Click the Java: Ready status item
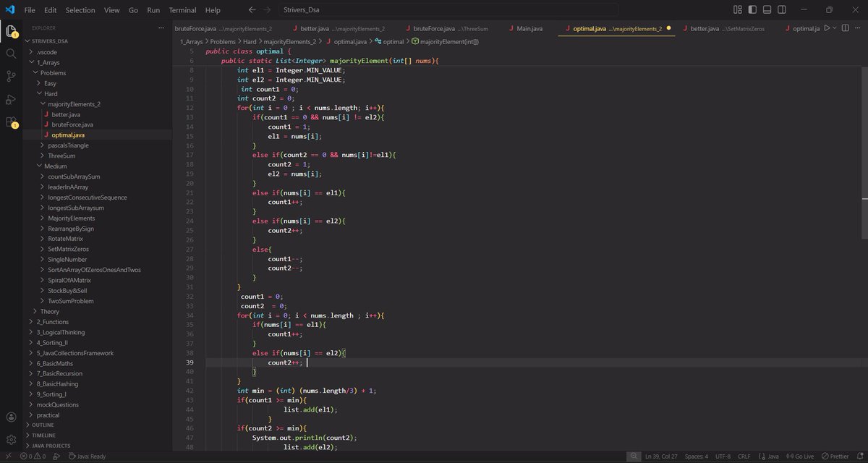The height and width of the screenshot is (463, 868). 87,456
